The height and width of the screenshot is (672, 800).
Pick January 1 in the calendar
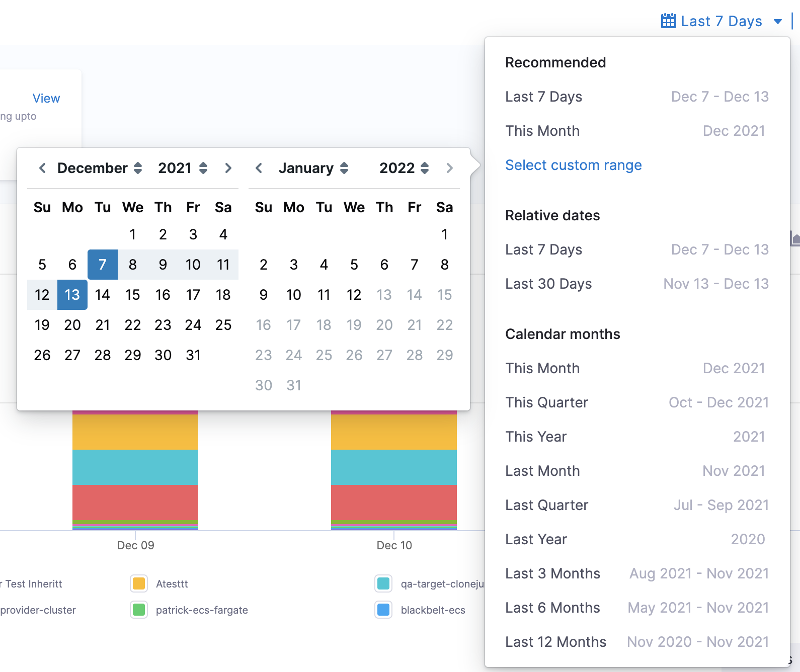point(445,234)
